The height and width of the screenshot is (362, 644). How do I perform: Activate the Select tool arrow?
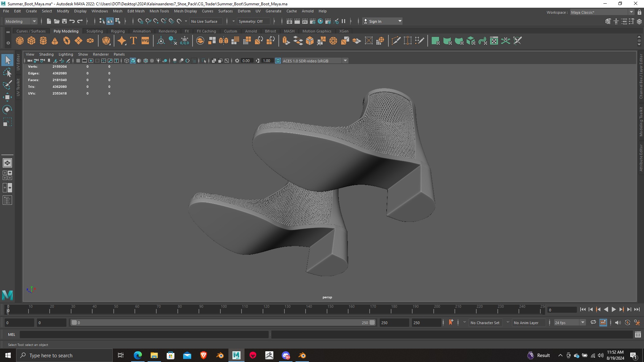7,60
